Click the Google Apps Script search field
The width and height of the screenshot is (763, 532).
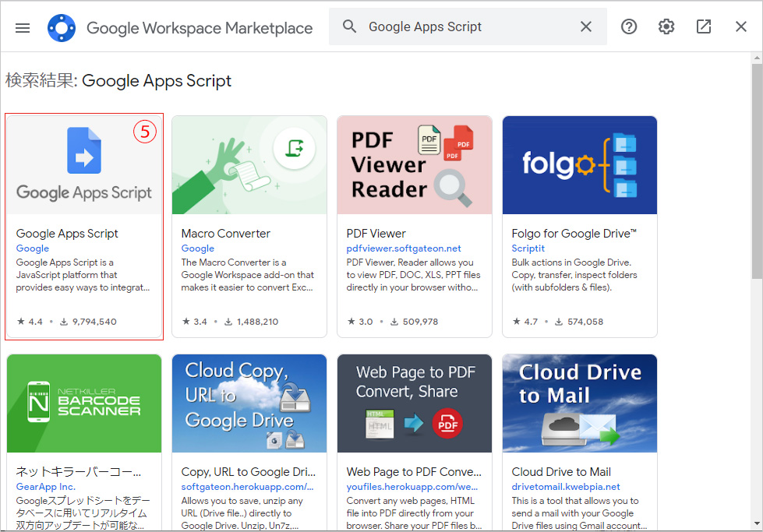pos(468,26)
